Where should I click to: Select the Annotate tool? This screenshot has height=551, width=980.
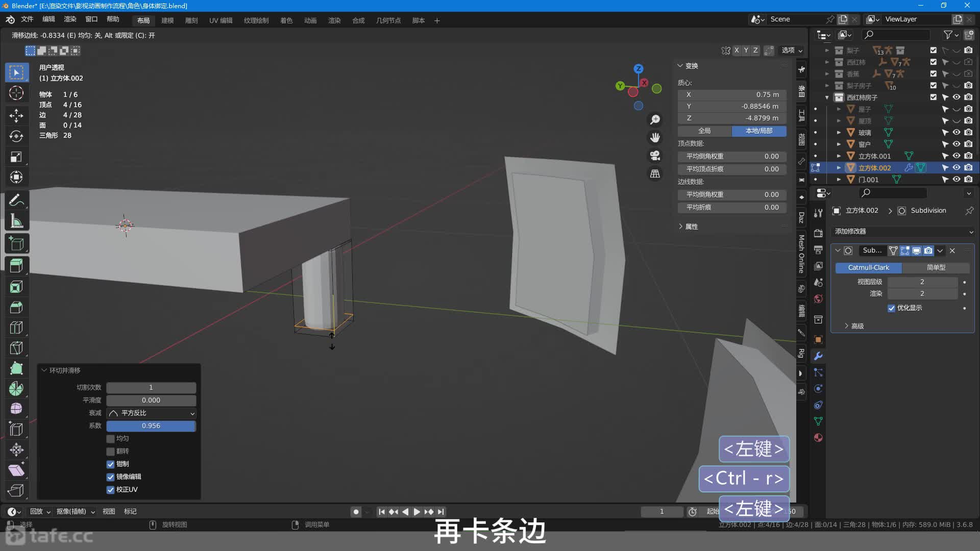[x=16, y=201]
